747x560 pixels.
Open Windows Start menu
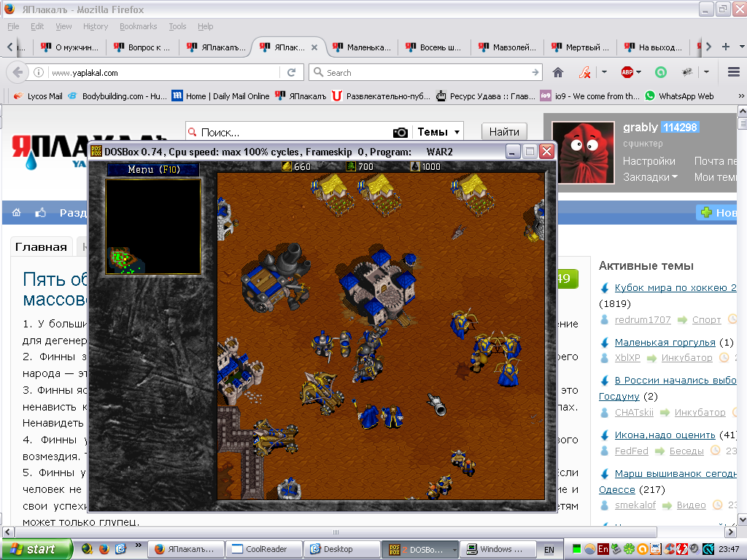click(36, 549)
